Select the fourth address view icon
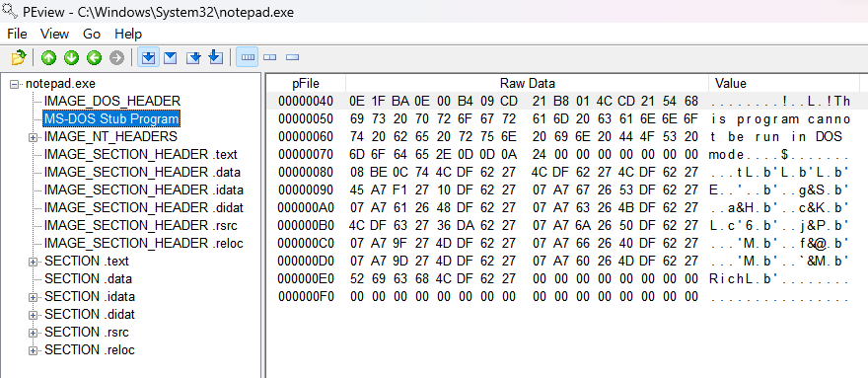Screen dimensions: 868x378 (215, 57)
